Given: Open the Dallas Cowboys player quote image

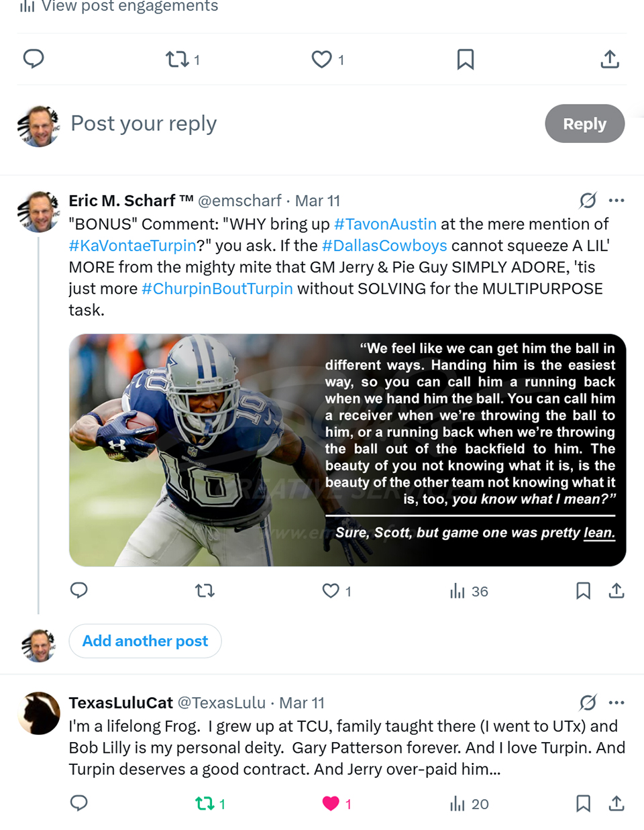Looking at the screenshot, I should [x=347, y=450].
